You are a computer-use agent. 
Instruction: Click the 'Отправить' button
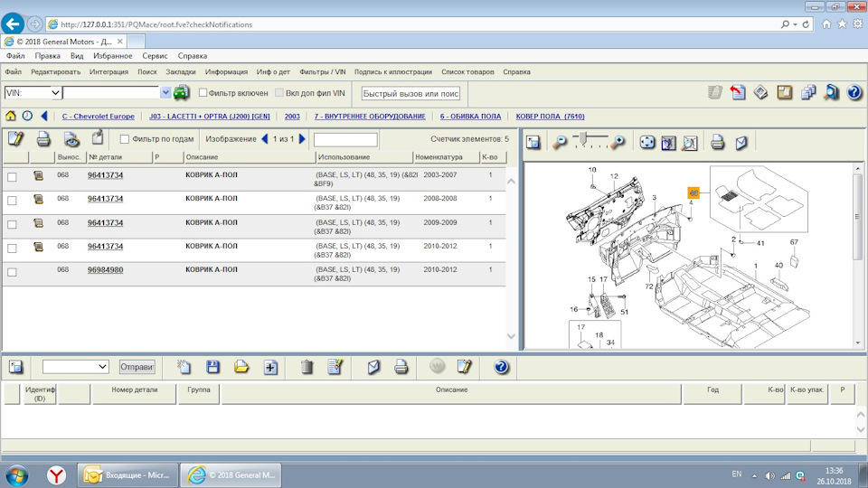(x=137, y=367)
